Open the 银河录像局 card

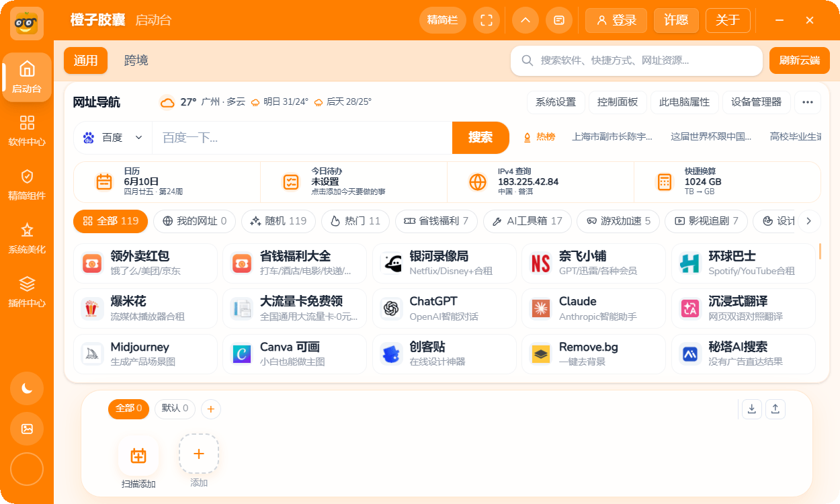click(444, 263)
